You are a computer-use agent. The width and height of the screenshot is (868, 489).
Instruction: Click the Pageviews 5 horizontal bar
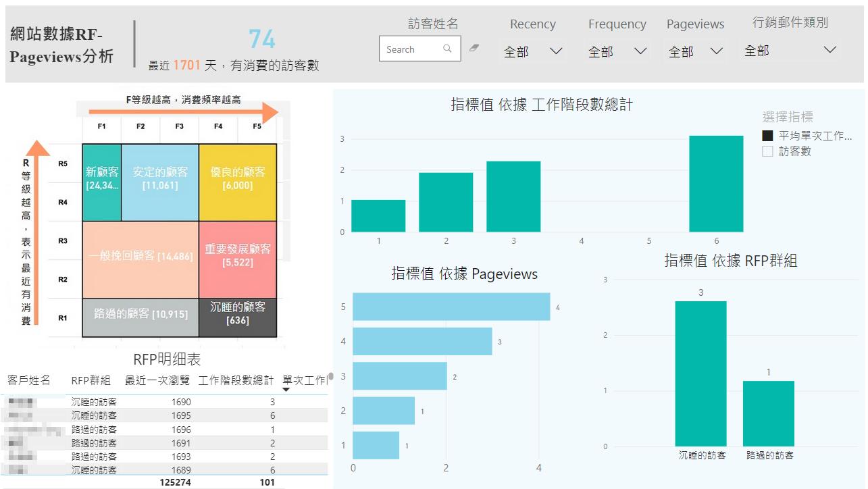(x=451, y=307)
